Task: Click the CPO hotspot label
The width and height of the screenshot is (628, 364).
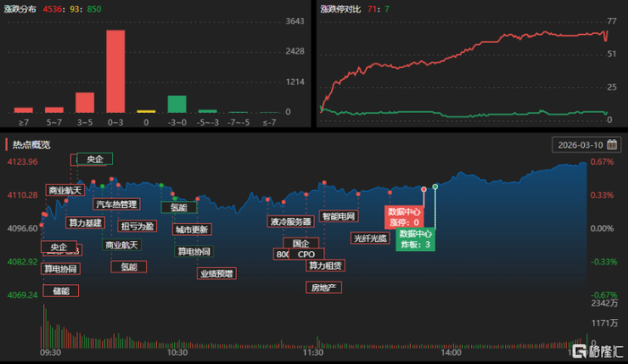Action: point(306,255)
